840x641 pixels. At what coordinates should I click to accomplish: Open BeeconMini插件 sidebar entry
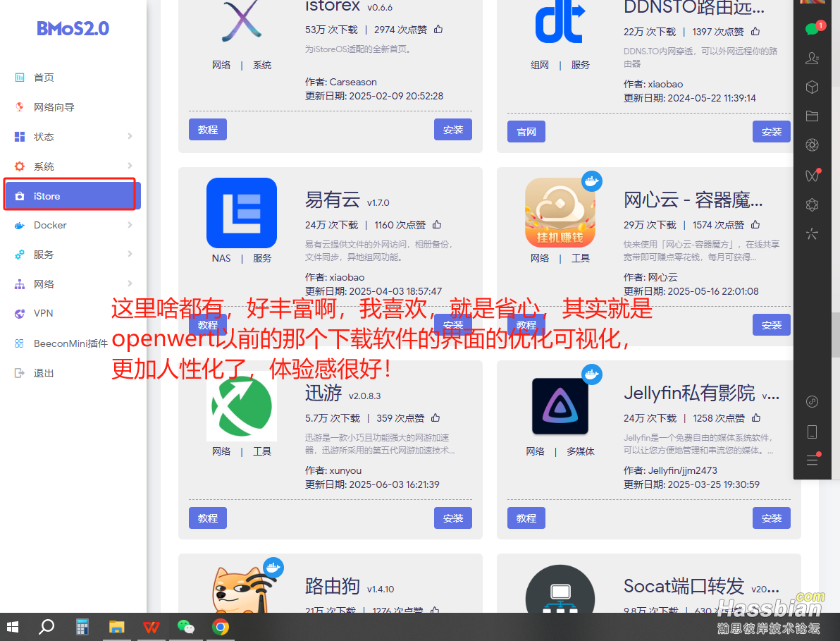click(x=70, y=343)
